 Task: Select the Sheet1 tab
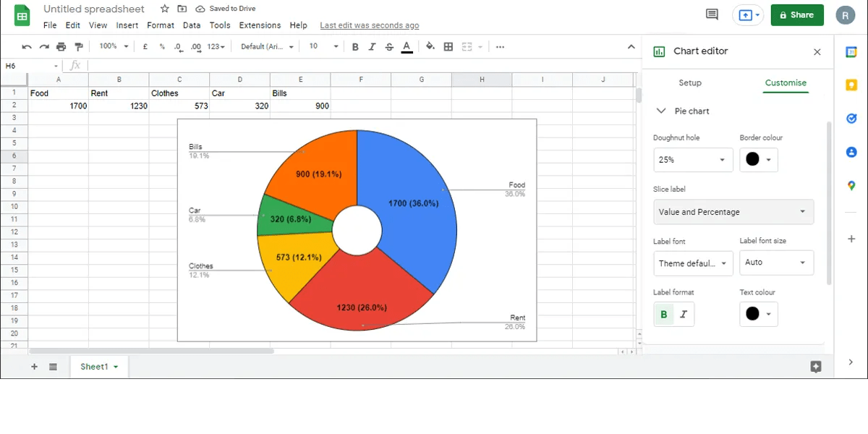click(x=95, y=367)
